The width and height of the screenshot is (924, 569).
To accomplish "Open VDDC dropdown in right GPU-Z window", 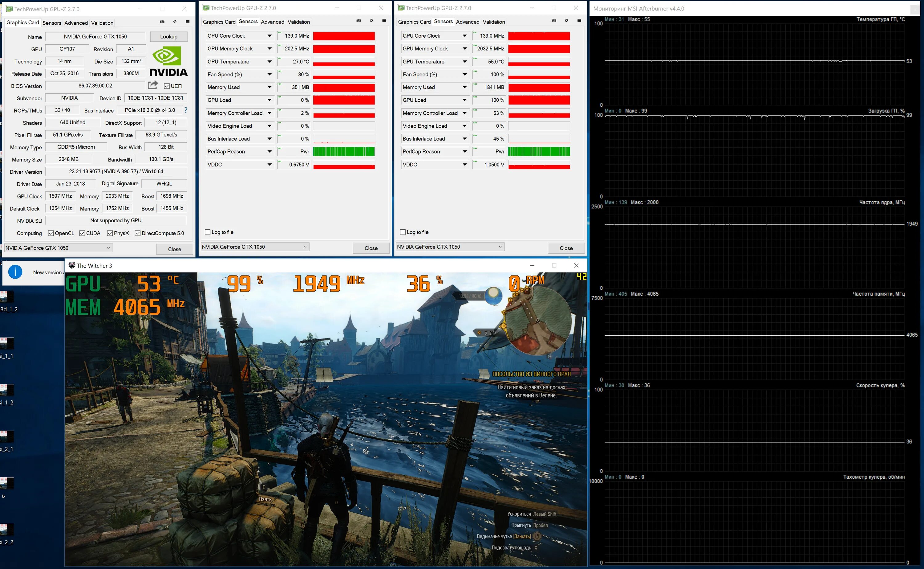I will (x=465, y=165).
